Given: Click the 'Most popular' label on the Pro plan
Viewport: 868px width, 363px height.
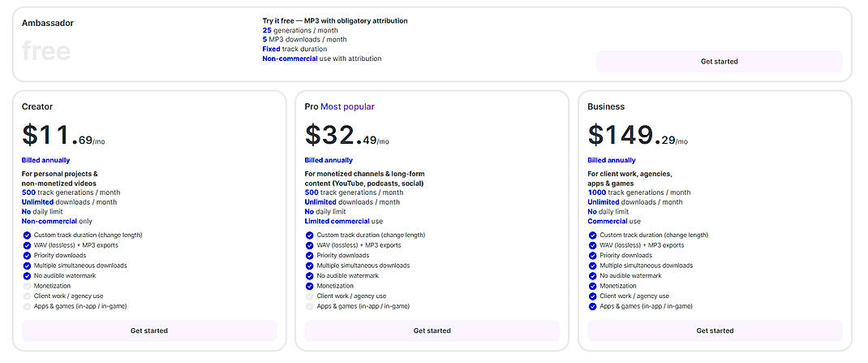Looking at the screenshot, I should [x=348, y=106].
